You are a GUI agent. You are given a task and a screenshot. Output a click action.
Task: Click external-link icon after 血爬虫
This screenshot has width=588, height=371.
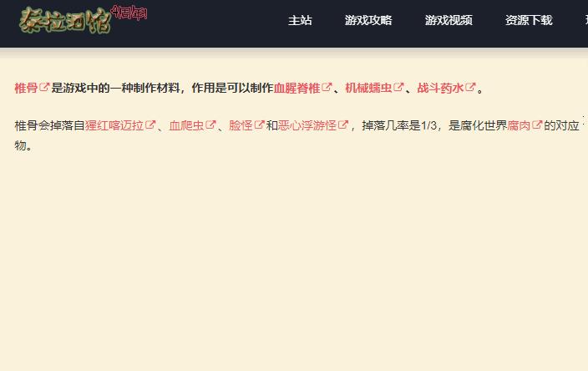click(x=210, y=125)
